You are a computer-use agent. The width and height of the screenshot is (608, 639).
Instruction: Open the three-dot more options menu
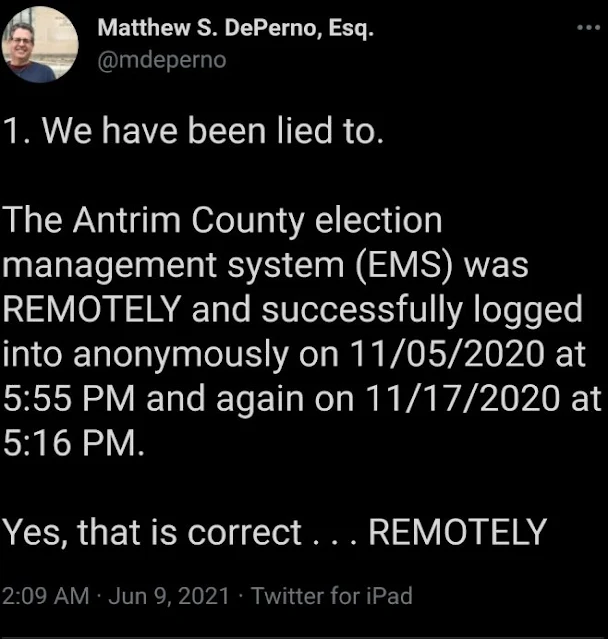589,28
